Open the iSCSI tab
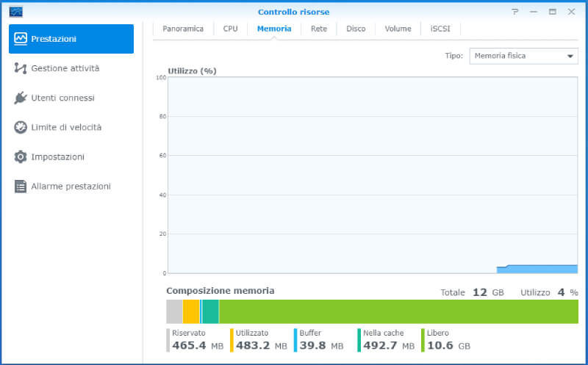This screenshot has height=365, width=588. tap(440, 29)
